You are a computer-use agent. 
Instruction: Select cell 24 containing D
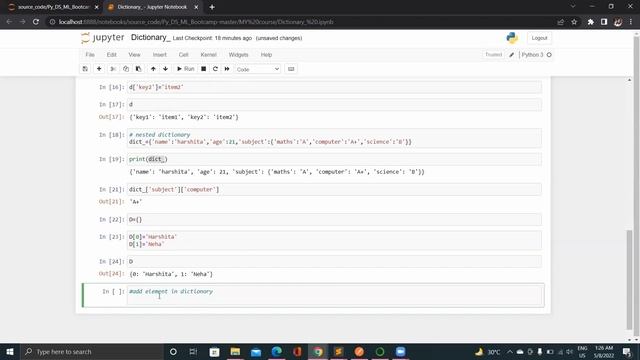pos(334,262)
